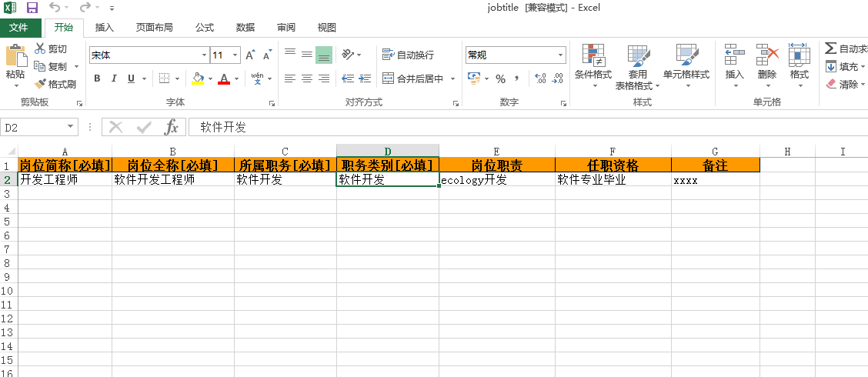
Task: Open the Name Box D2 dropdown arrow
Action: (x=71, y=127)
